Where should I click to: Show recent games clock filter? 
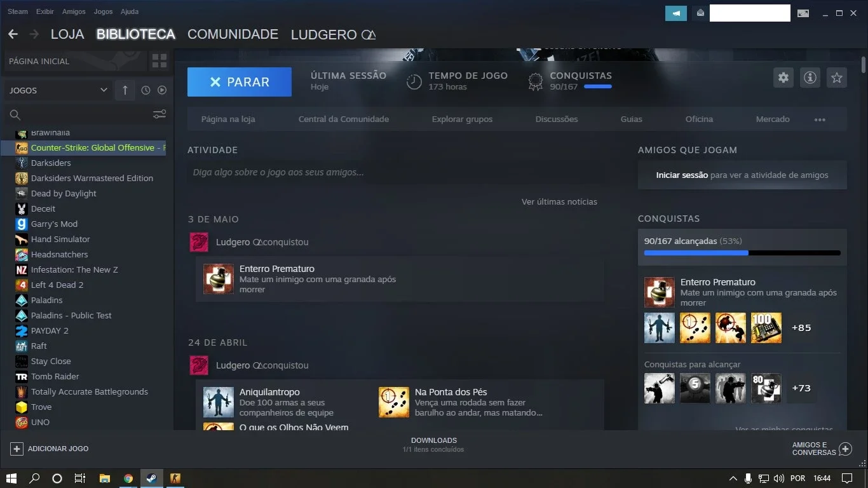(146, 90)
